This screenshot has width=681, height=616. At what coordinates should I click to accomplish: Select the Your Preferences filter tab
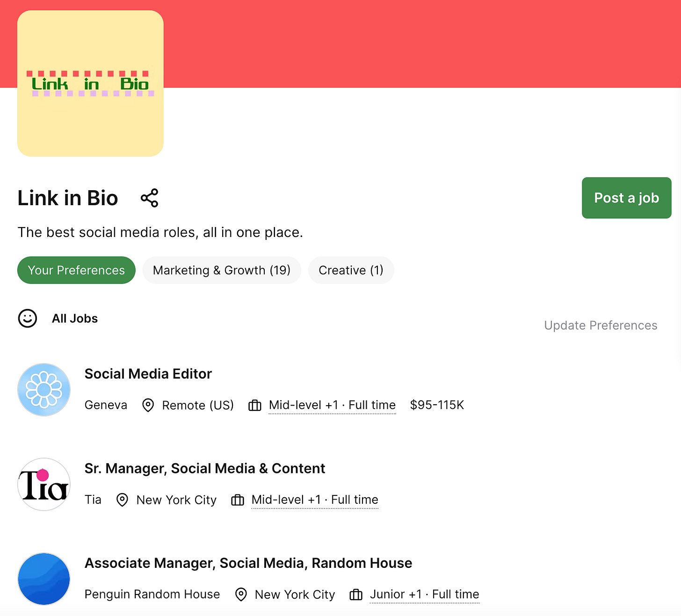tap(76, 270)
